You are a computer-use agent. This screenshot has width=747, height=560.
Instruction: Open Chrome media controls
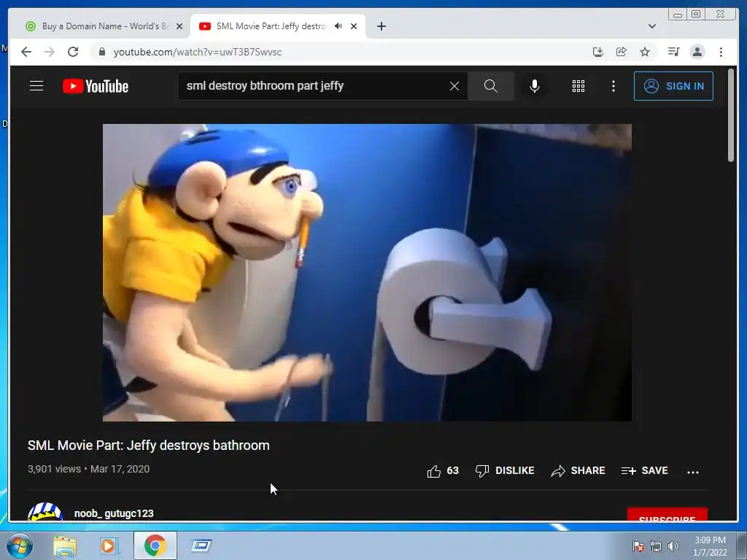click(673, 52)
